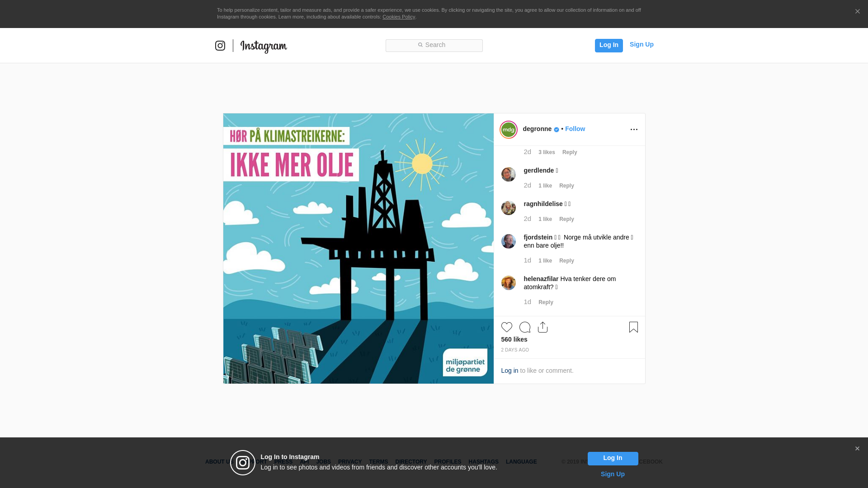Open the HASHTAGS footer link
The image size is (868, 488).
click(x=483, y=462)
